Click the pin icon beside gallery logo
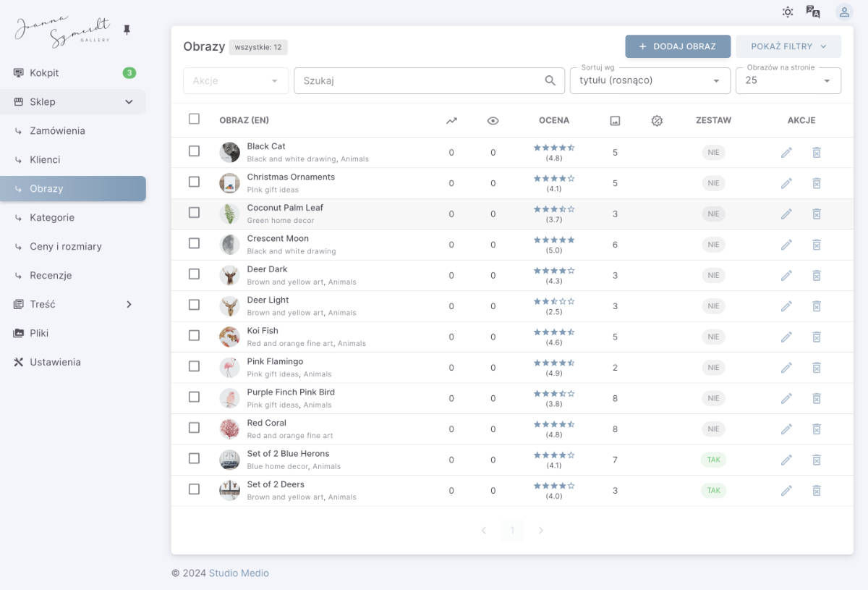This screenshot has width=868, height=590. pos(127,30)
